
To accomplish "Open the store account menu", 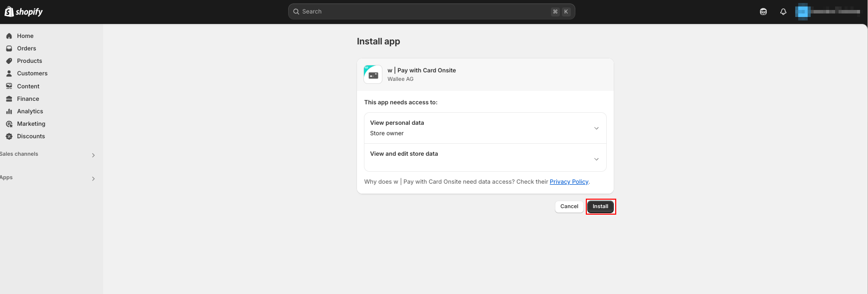I will (x=828, y=11).
